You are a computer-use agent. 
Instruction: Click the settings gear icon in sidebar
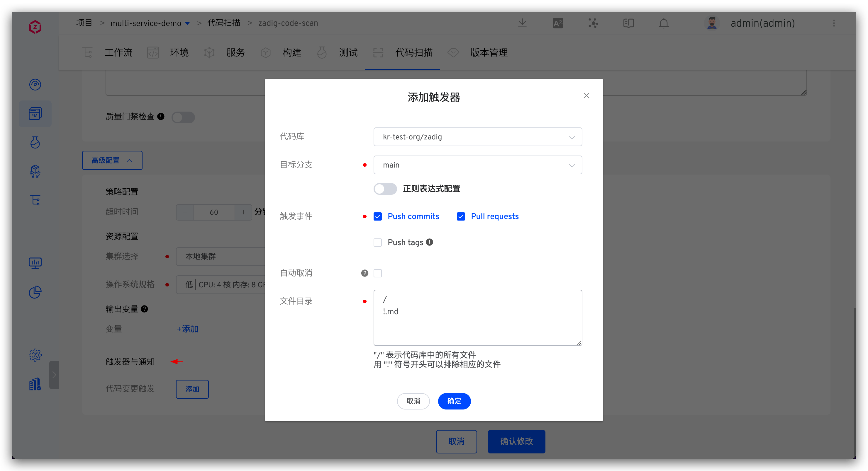point(35,355)
